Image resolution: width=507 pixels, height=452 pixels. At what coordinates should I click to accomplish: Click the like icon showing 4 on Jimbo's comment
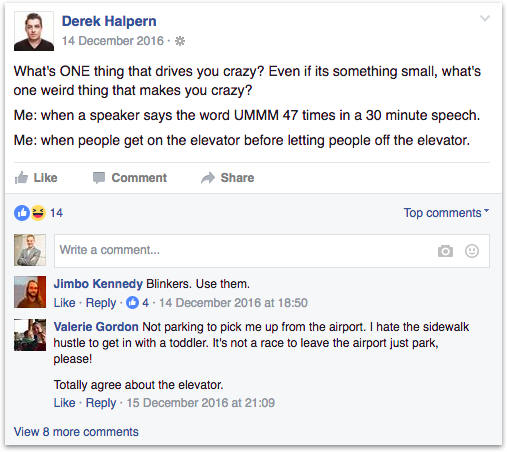132,303
